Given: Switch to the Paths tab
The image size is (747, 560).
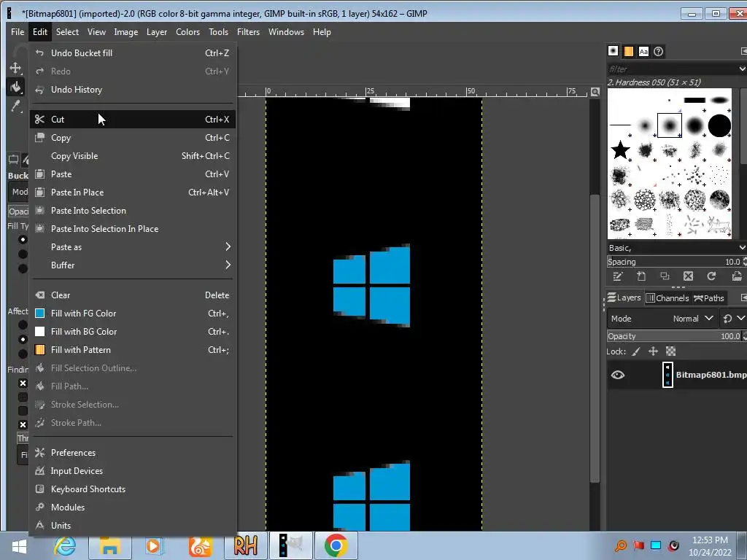Looking at the screenshot, I should (x=709, y=298).
